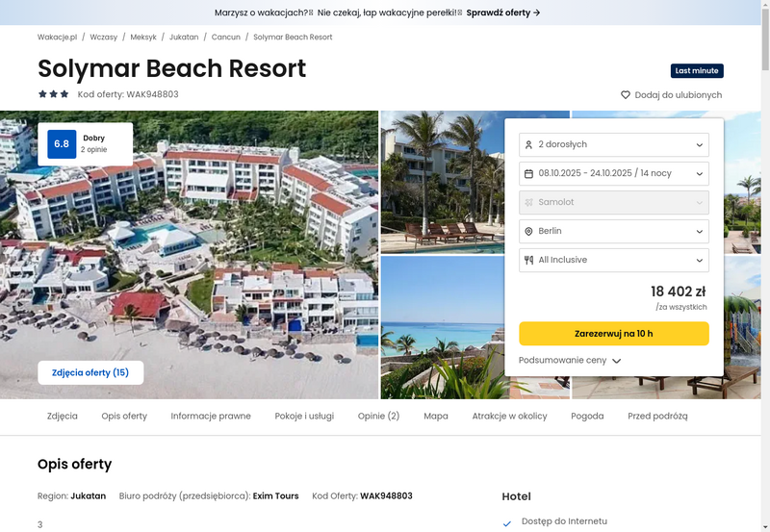Click the person icon in guests field

pos(528,144)
